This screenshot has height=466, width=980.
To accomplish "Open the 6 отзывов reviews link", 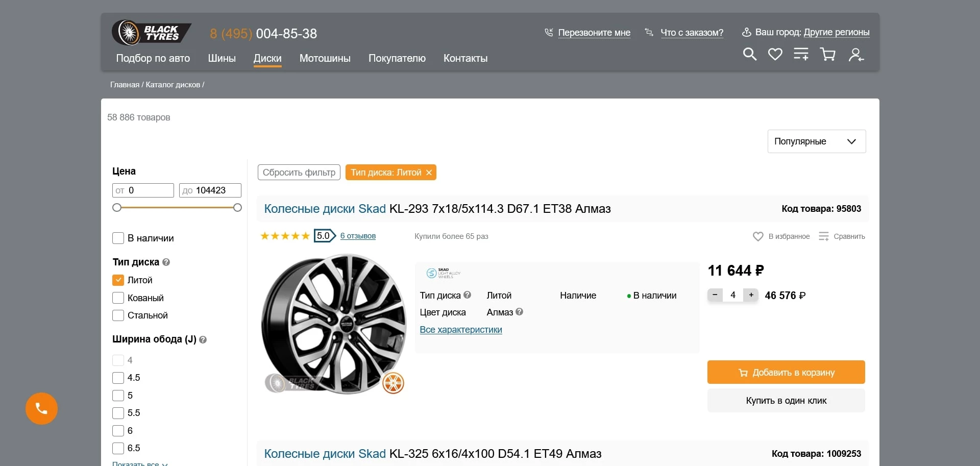I will pyautogui.click(x=357, y=236).
